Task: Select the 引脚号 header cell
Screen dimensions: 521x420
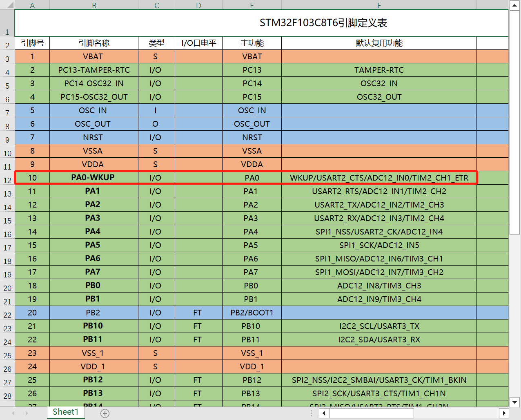Action: click(x=32, y=43)
